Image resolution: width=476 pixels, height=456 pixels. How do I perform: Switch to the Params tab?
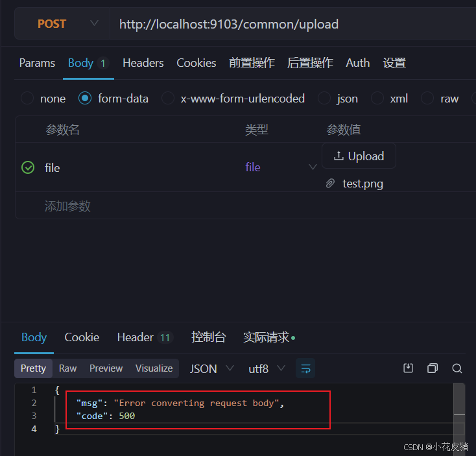click(x=37, y=63)
